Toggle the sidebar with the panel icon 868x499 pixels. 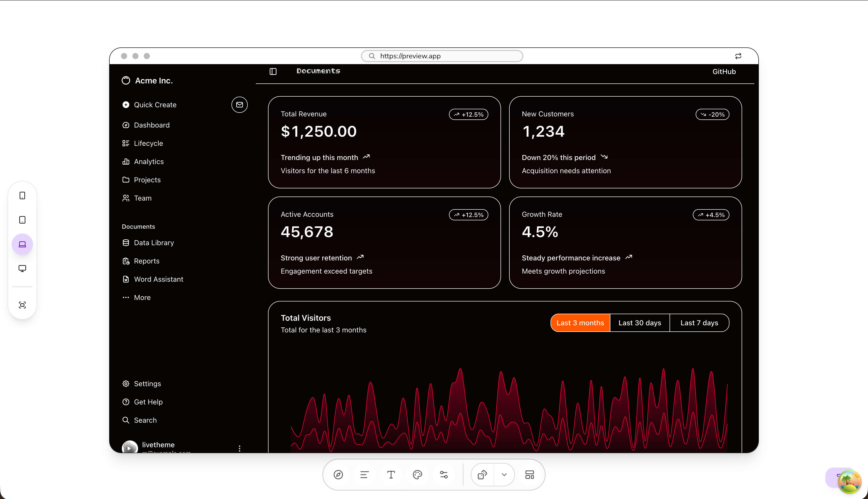[273, 71]
